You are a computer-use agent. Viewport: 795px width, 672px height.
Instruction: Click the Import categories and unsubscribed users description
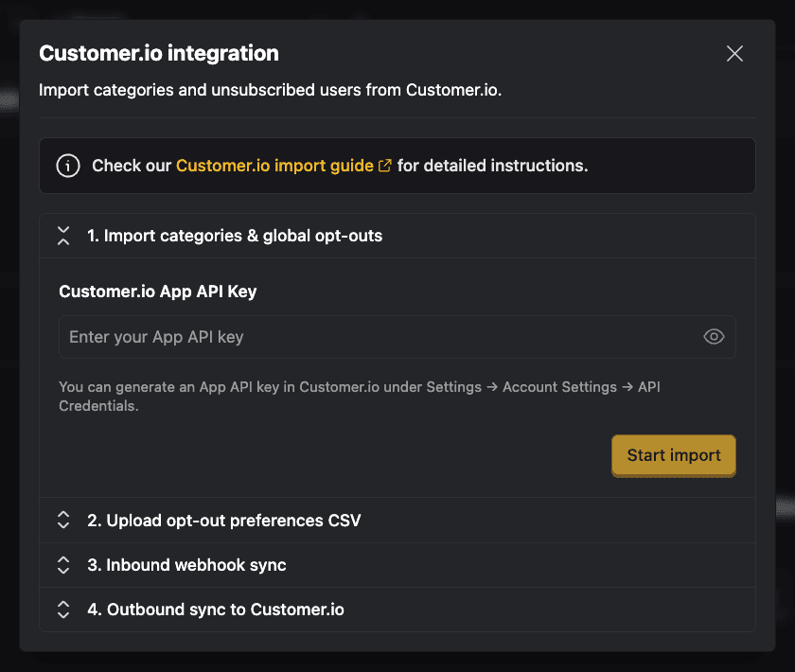click(271, 90)
